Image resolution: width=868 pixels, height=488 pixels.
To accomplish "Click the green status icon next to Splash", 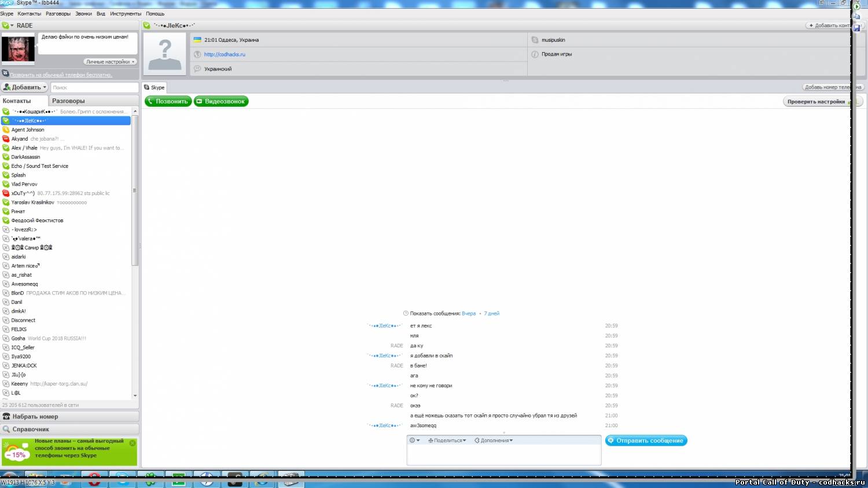I will coord(6,175).
